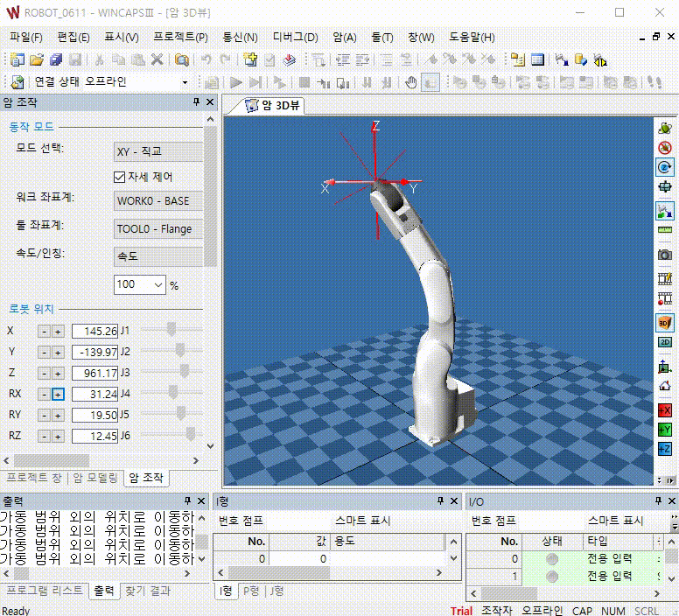Toggle the Z-axis rotation view icon

point(665,167)
